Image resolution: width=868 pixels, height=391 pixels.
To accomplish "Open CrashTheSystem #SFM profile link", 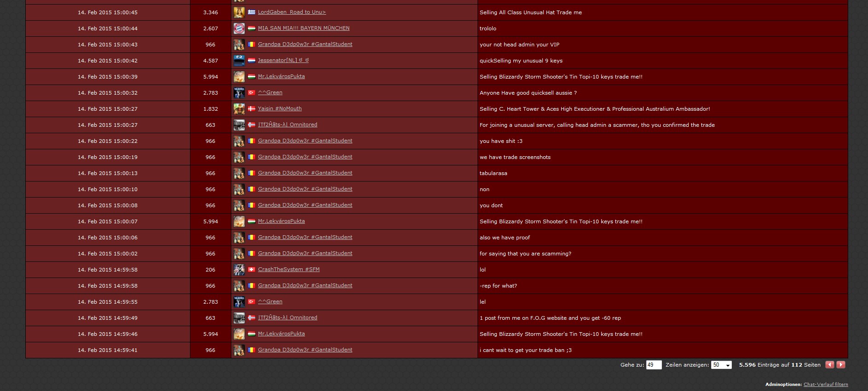I will click(x=289, y=270).
